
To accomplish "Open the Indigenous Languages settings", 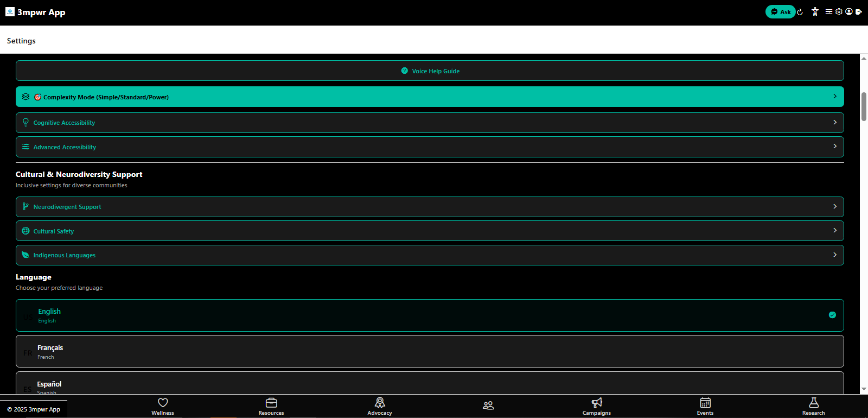I will point(430,255).
